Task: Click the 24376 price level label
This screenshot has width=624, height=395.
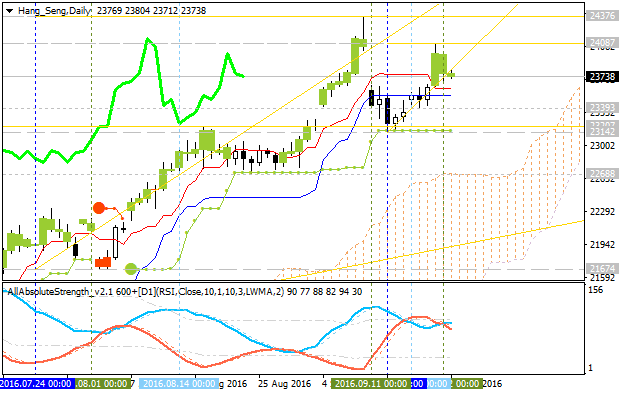Action: click(602, 16)
